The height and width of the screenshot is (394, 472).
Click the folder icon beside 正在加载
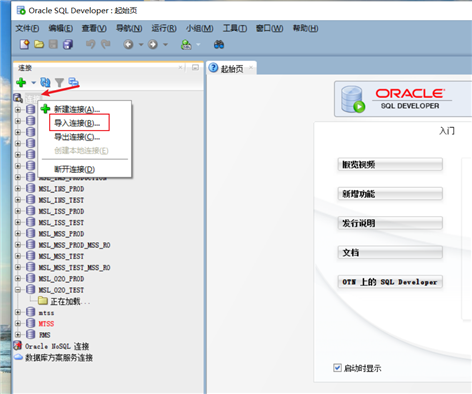pos(43,301)
